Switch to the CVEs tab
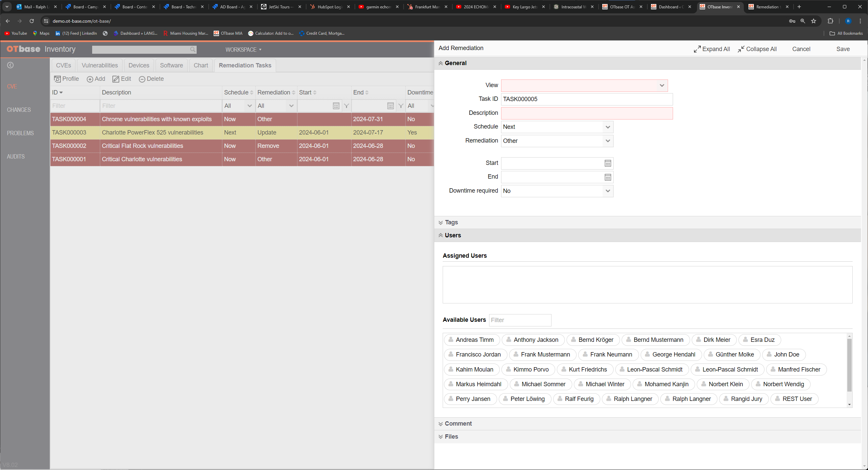This screenshot has width=868, height=470. tap(63, 65)
